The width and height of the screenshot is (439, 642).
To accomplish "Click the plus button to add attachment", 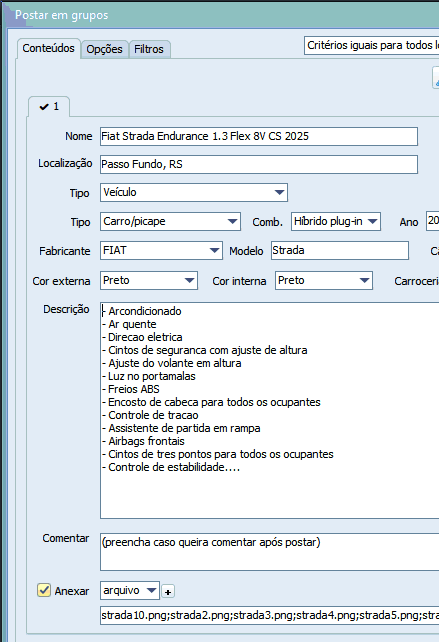I will pos(168,592).
